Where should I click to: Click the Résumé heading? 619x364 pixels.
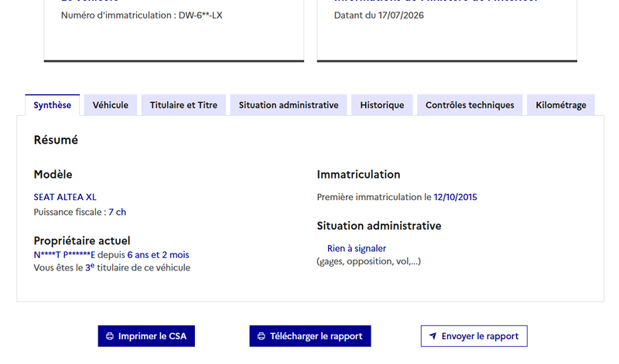[x=56, y=140]
